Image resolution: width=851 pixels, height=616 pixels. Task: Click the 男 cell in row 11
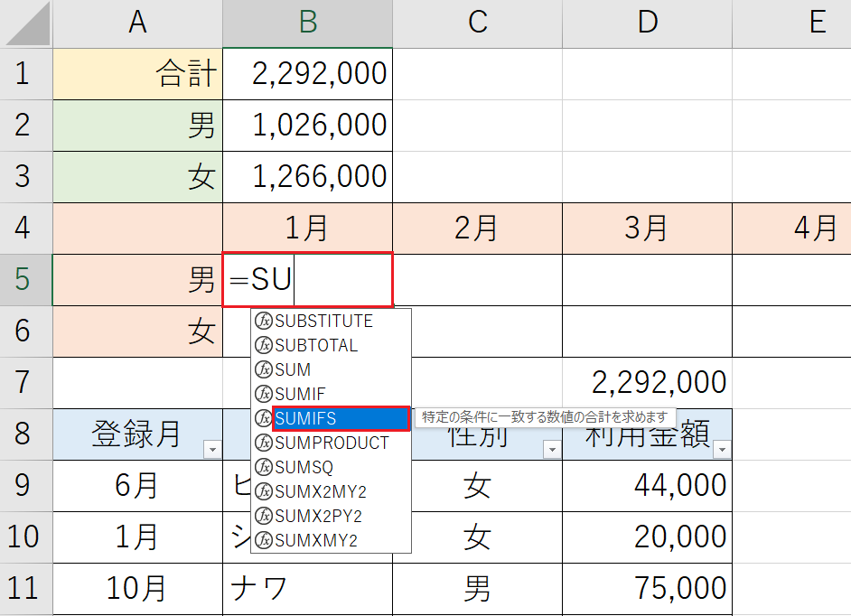(478, 589)
